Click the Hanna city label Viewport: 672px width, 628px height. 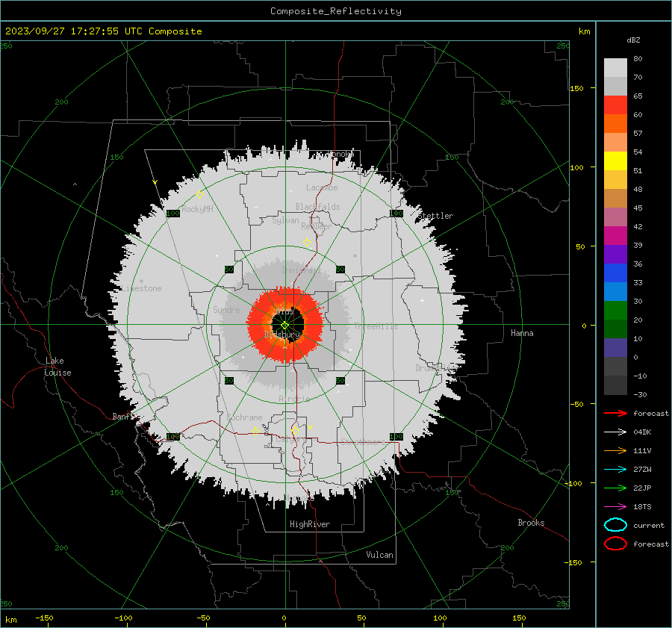tap(522, 333)
